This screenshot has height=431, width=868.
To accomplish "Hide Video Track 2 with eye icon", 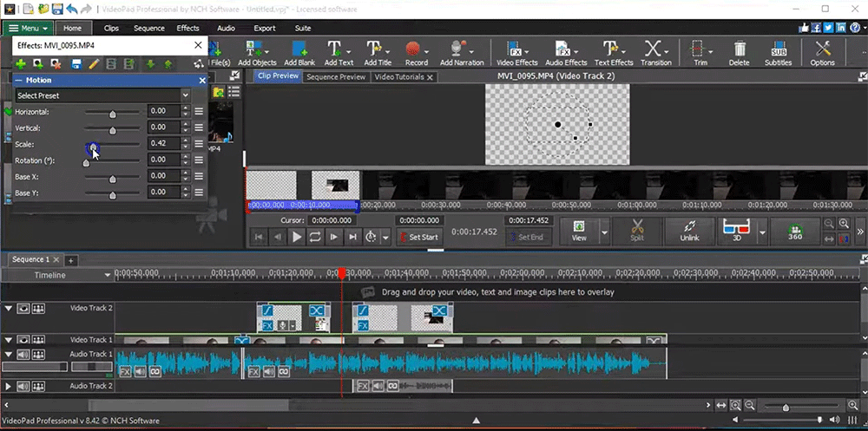I will pyautogui.click(x=23, y=309).
